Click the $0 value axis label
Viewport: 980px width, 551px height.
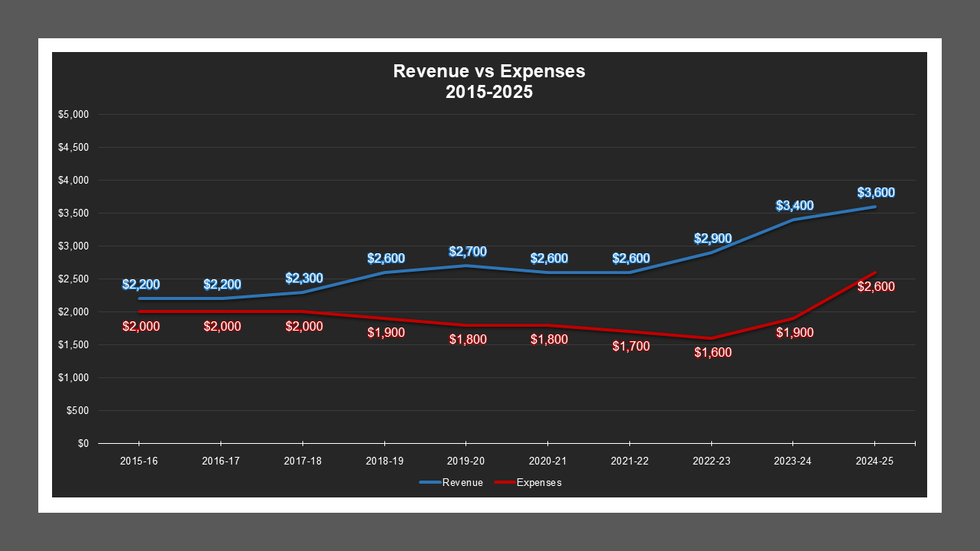click(x=82, y=443)
